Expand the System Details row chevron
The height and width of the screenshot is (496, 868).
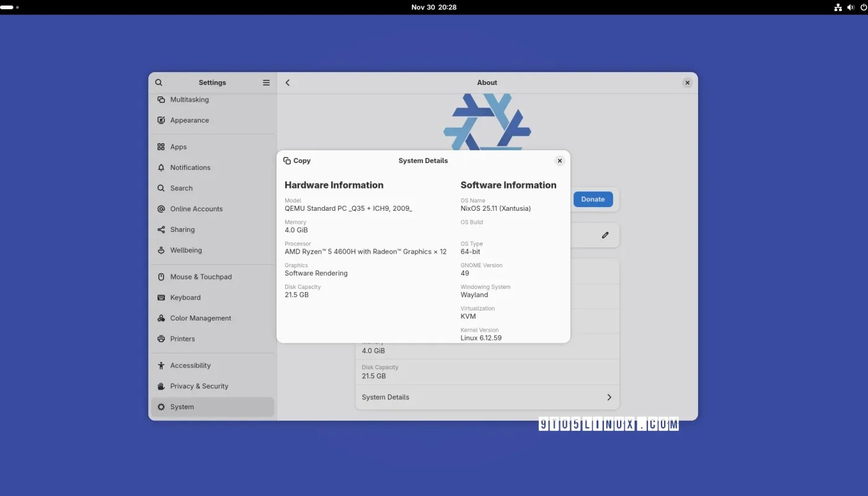[x=609, y=397]
